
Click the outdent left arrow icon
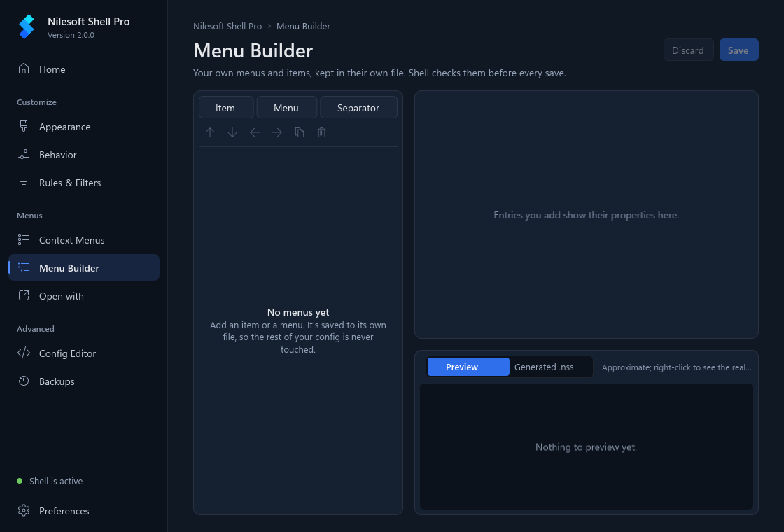(x=255, y=132)
